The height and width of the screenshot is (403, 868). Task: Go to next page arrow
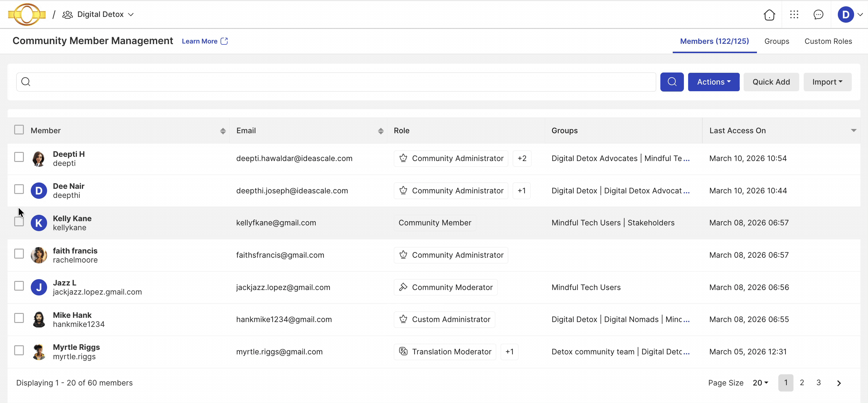click(839, 383)
